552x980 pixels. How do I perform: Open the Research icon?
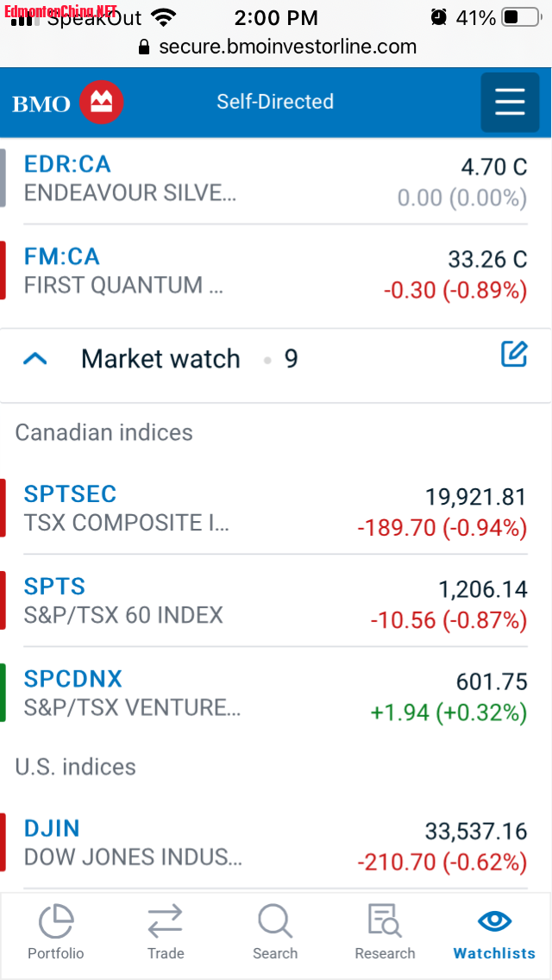pos(385,922)
